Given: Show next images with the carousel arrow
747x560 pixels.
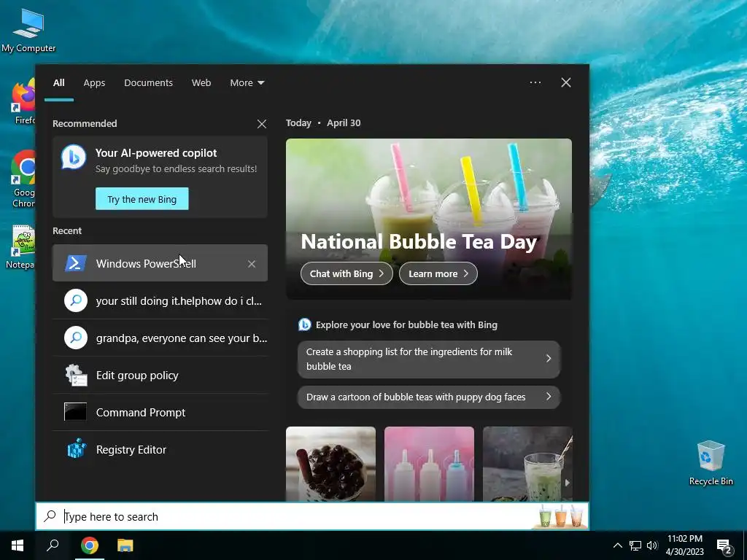Looking at the screenshot, I should pyautogui.click(x=567, y=483).
